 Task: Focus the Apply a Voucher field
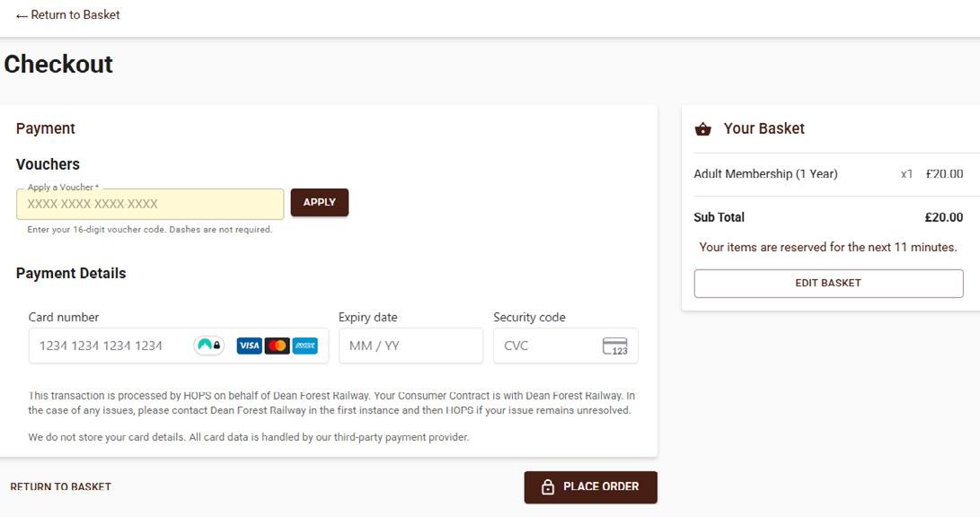pos(150,204)
